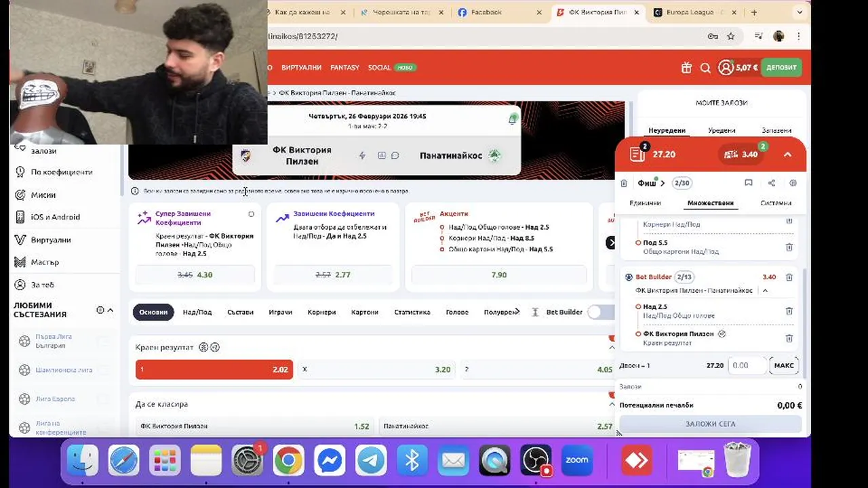Collapse the ЛЮБИМИ СЪСТЕЗАНИЯ section
This screenshot has width=868, height=488.
111,310
